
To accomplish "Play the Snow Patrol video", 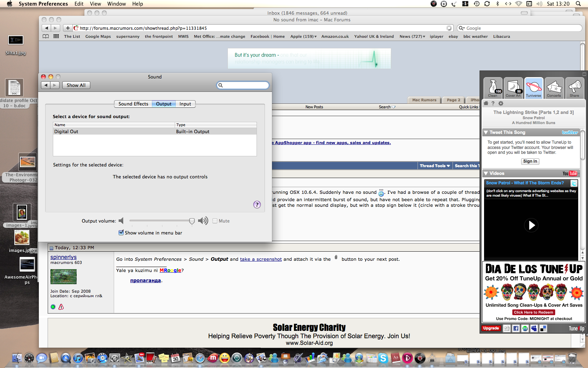I will click(x=531, y=225).
